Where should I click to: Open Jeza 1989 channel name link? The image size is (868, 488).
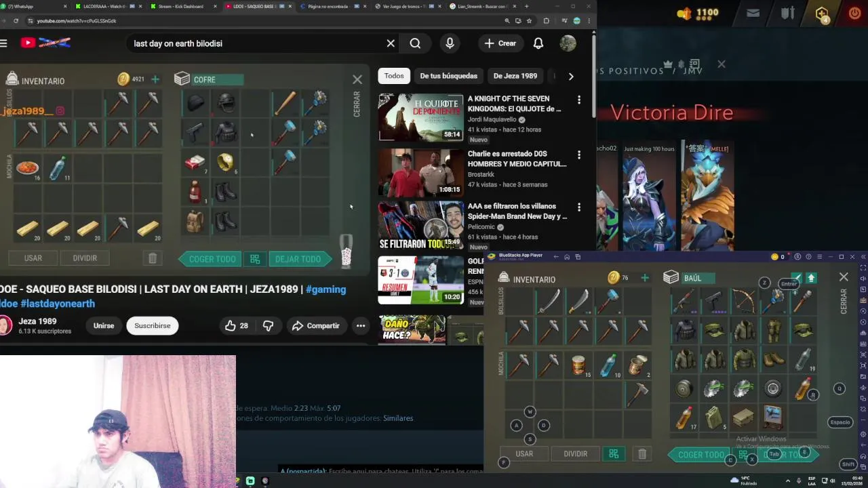pos(37,321)
